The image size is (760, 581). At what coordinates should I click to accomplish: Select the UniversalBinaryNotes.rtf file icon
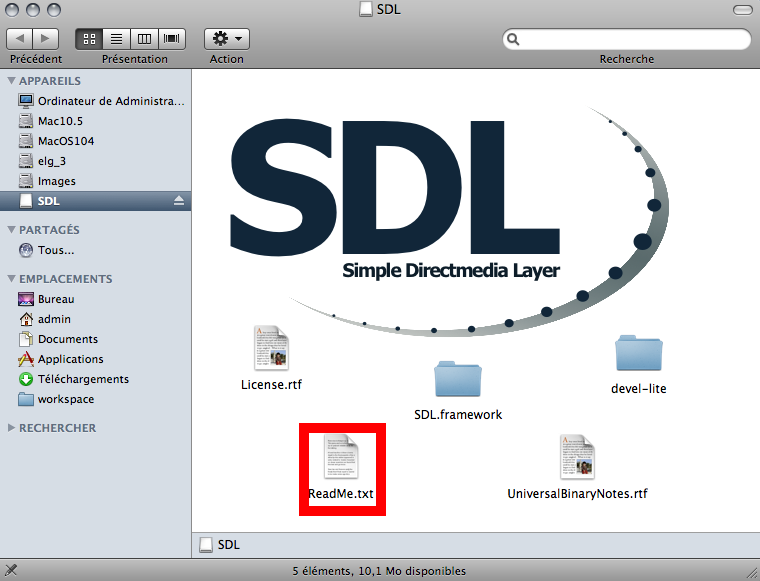tap(577, 457)
